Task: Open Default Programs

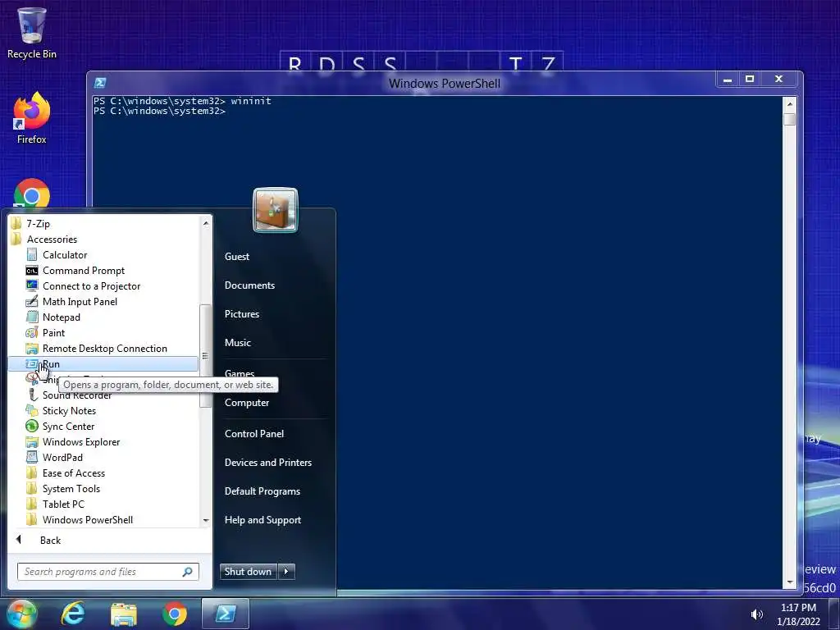Action: [x=262, y=491]
